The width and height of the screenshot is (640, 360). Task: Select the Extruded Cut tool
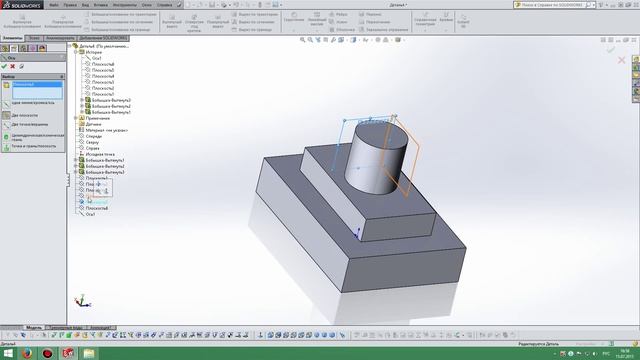tap(172, 21)
